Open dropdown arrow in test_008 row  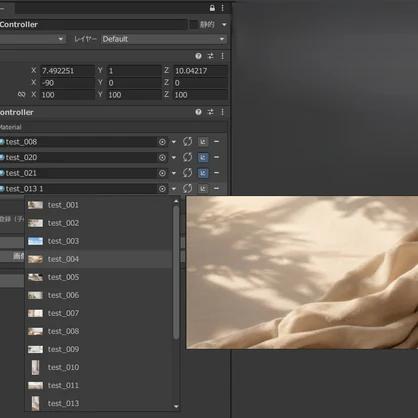click(x=174, y=142)
